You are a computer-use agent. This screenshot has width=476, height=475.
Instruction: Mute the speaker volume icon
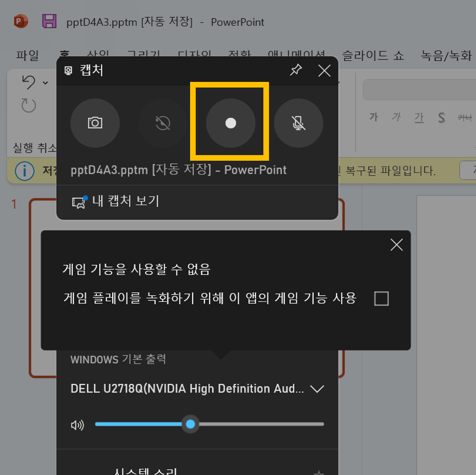click(x=77, y=425)
